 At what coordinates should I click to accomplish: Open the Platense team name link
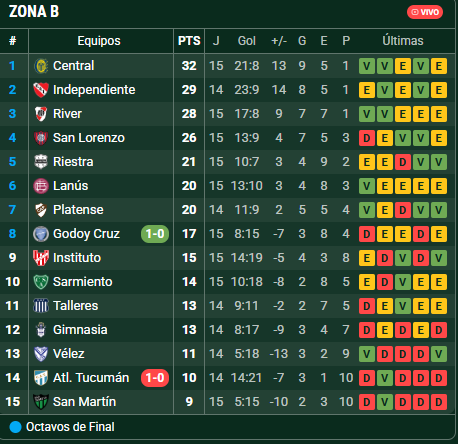pyautogui.click(x=78, y=210)
